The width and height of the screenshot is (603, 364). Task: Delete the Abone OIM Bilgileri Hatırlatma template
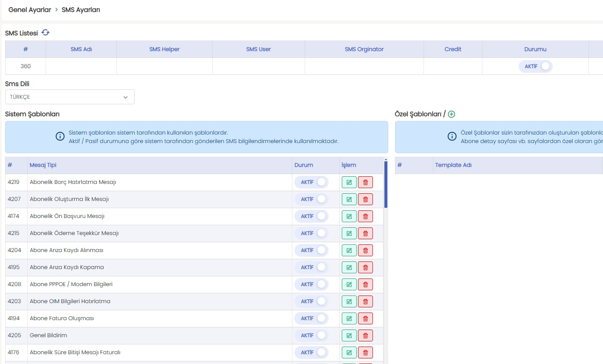[x=365, y=301]
